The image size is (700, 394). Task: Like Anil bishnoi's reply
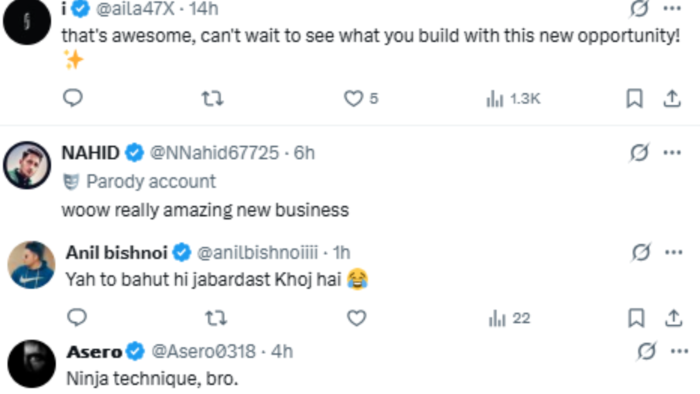pos(356,318)
